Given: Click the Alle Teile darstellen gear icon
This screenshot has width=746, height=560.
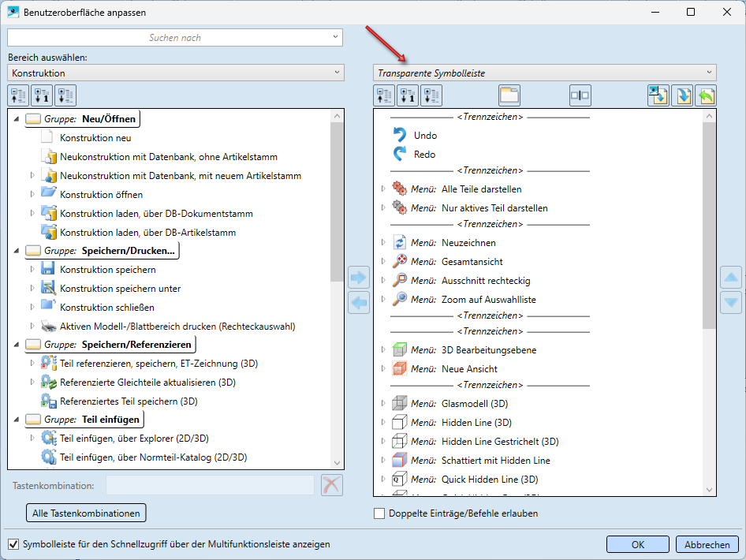Looking at the screenshot, I should pyautogui.click(x=400, y=189).
